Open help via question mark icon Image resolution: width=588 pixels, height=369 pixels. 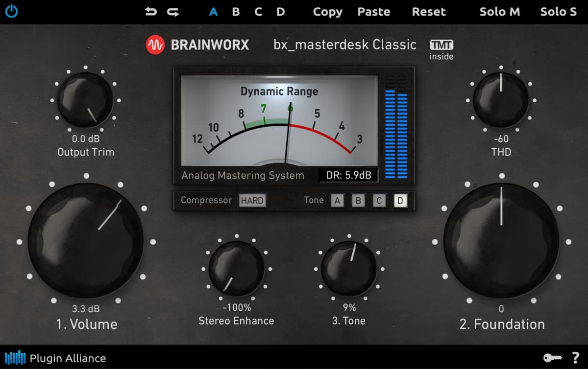click(575, 358)
